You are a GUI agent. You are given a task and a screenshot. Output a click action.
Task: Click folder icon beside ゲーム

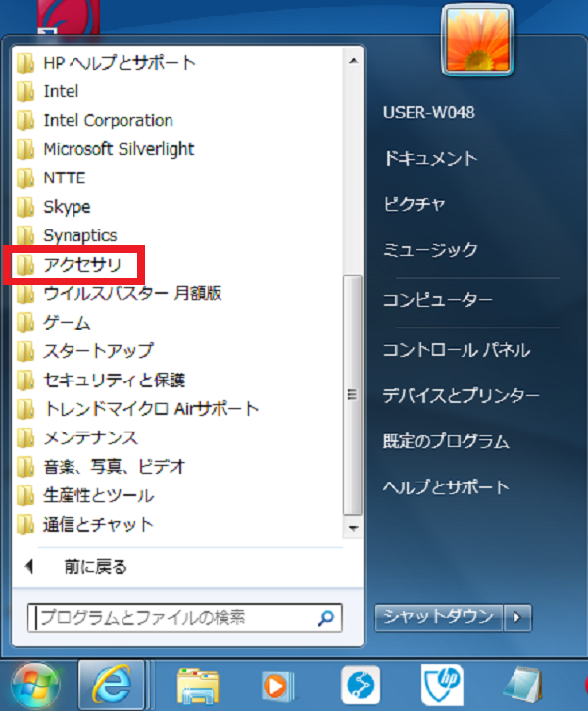tap(25, 323)
